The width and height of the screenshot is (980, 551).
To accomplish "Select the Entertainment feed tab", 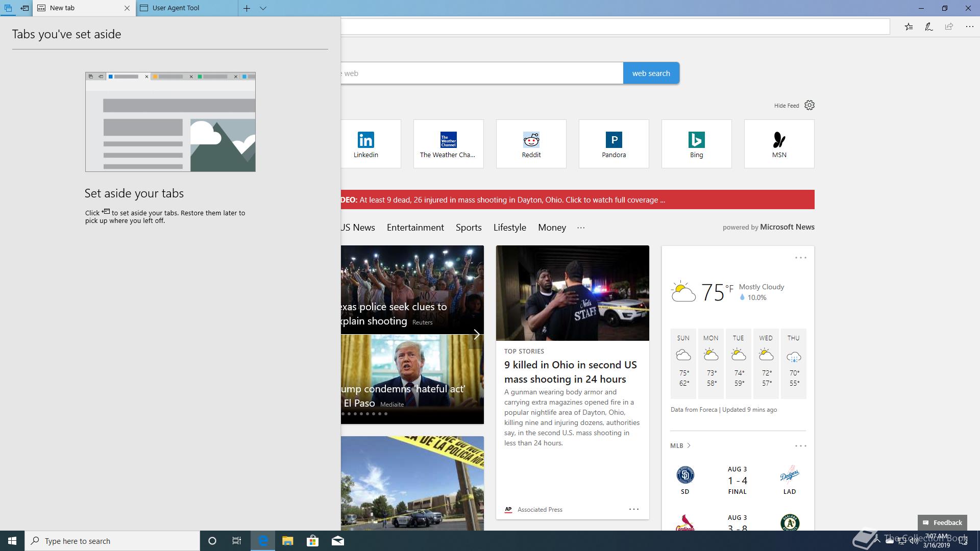I will (x=415, y=228).
